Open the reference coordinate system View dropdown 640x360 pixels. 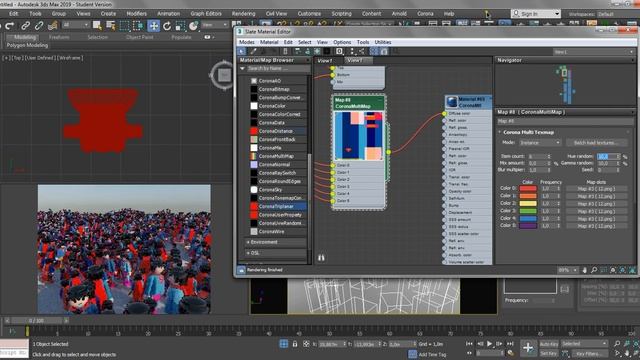(215, 25)
